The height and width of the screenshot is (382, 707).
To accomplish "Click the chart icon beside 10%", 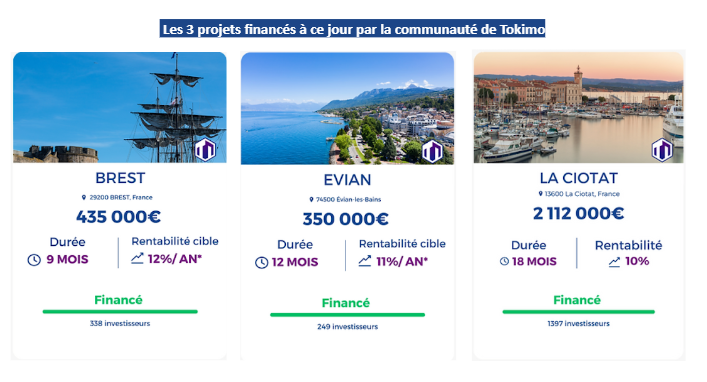I will tap(615, 262).
